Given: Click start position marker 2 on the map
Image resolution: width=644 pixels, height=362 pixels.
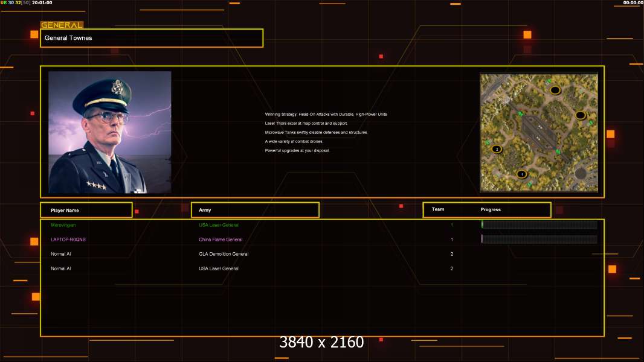Looking at the screenshot, I should [x=497, y=149].
